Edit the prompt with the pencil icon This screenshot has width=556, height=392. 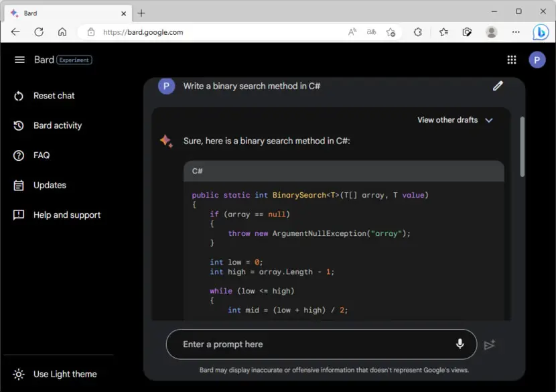coord(498,86)
